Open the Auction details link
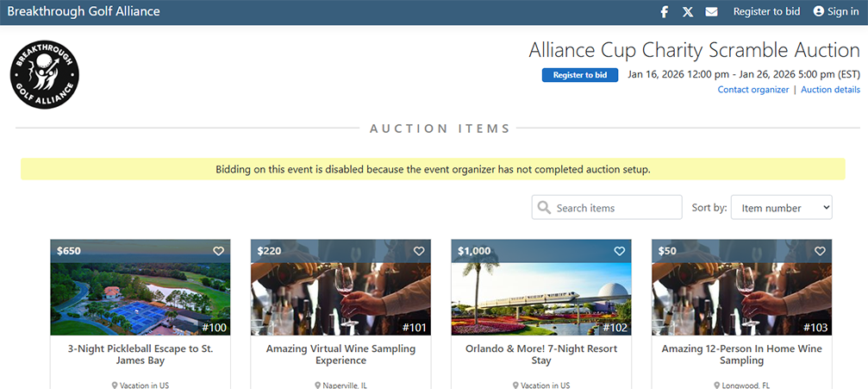Viewport: 868px width, 389px height. click(x=830, y=90)
